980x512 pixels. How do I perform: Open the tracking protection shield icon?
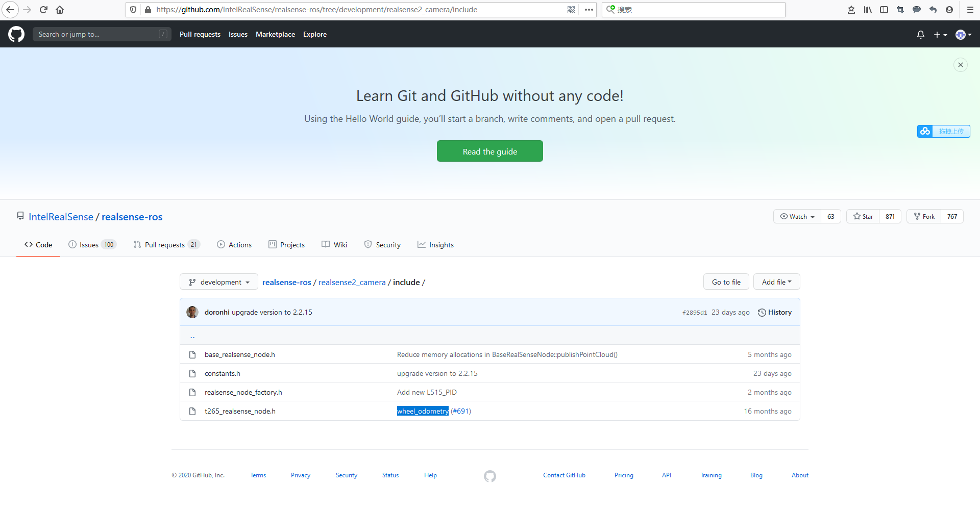(133, 10)
